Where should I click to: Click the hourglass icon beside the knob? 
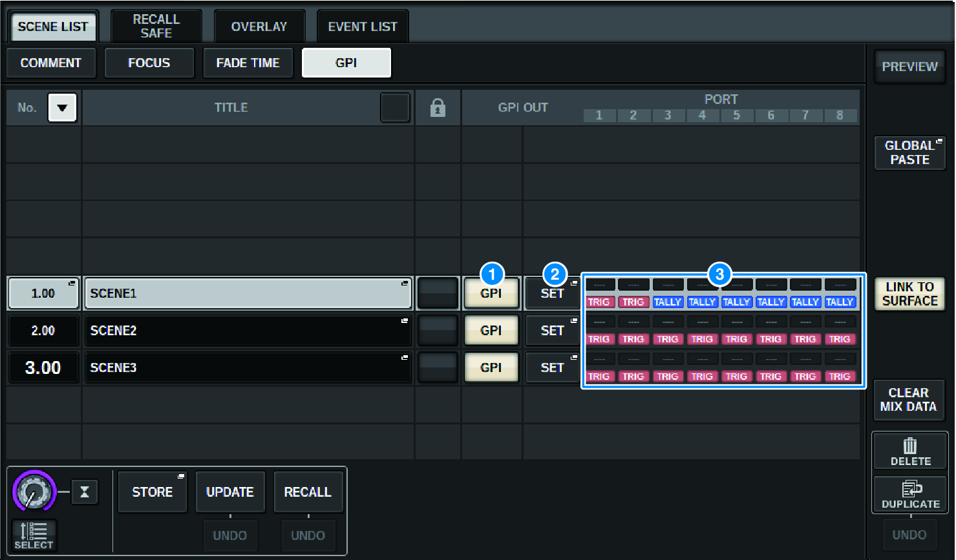84,492
